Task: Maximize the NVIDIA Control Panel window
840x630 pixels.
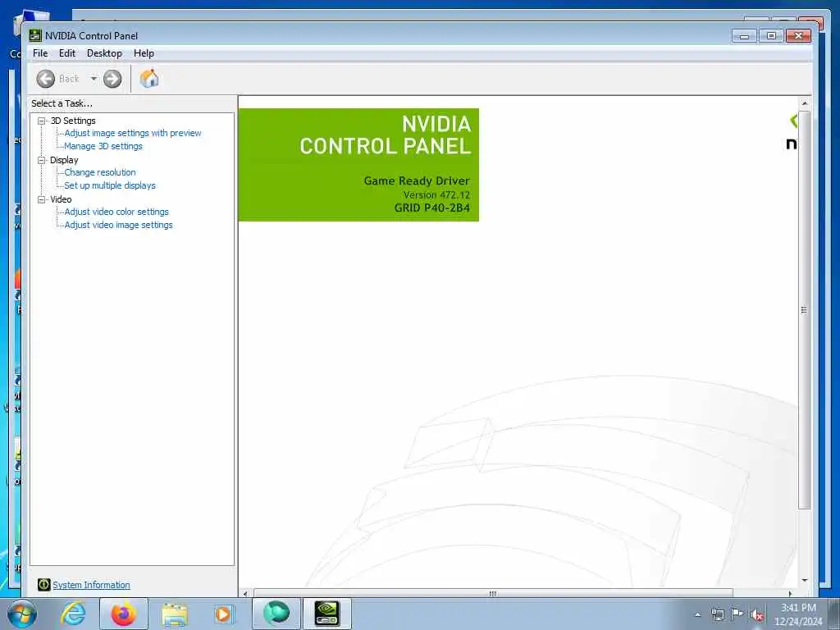Action: click(x=771, y=36)
